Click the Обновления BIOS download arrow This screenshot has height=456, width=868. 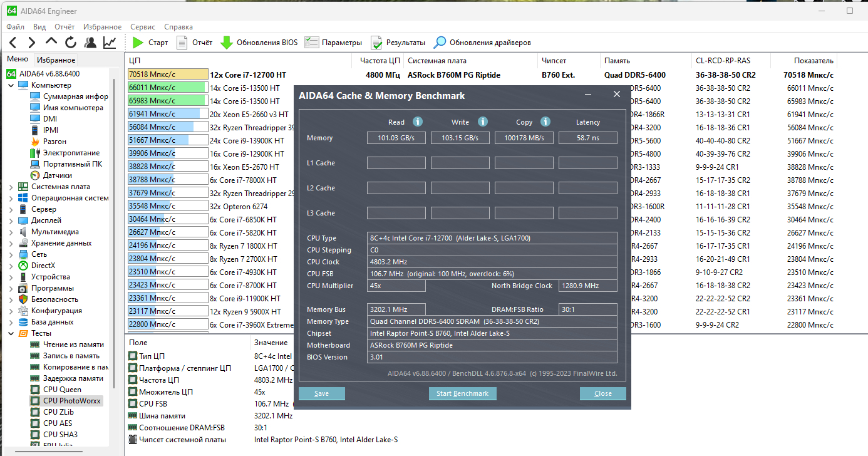coord(226,43)
